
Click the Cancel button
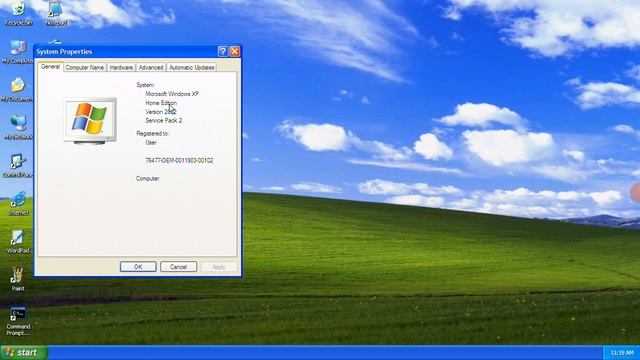tap(178, 267)
